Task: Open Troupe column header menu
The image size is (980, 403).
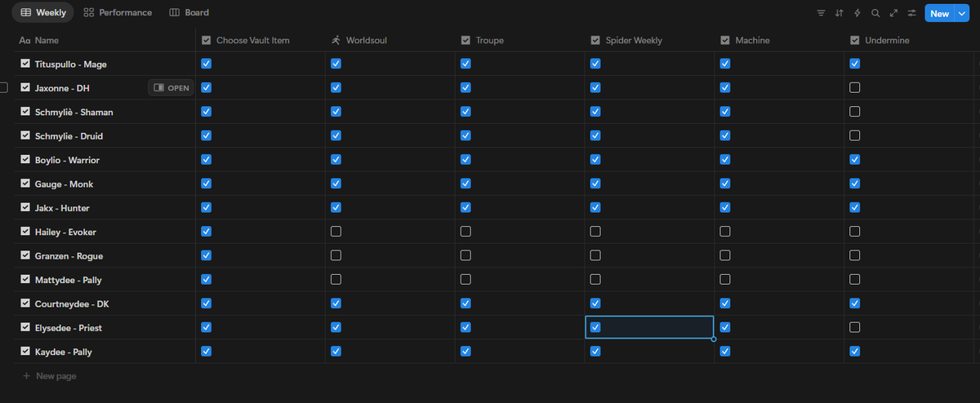Action: 520,40
